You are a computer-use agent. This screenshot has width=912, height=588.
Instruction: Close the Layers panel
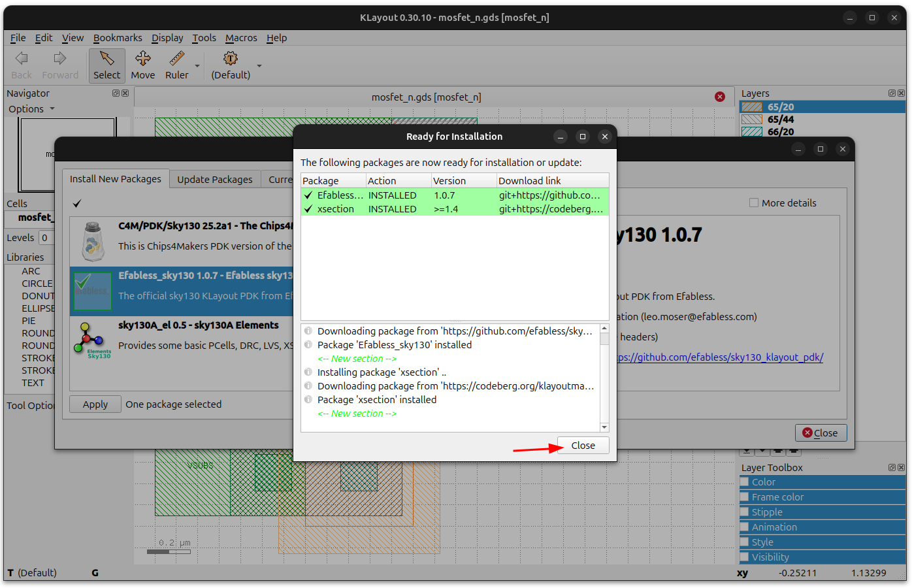tap(901, 93)
